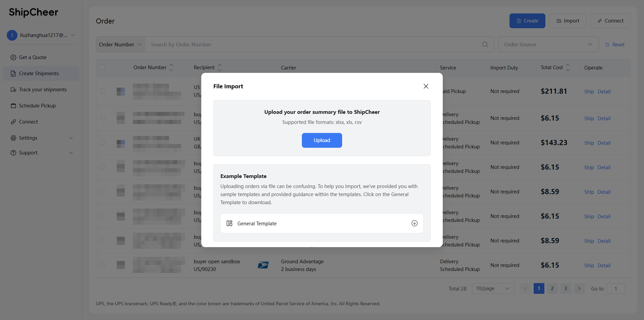
Task: Click the Reset filter link
Action: pyautogui.click(x=615, y=45)
